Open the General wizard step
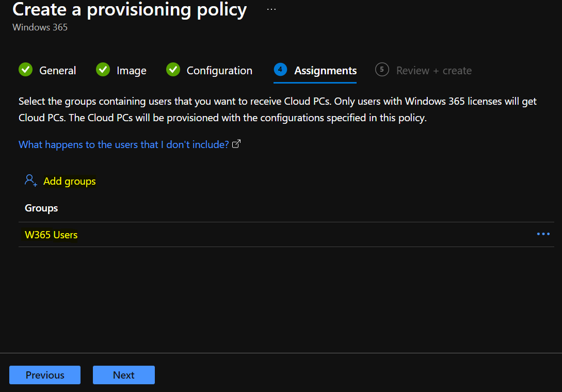Viewport: 562px width, 392px height. 47,70
